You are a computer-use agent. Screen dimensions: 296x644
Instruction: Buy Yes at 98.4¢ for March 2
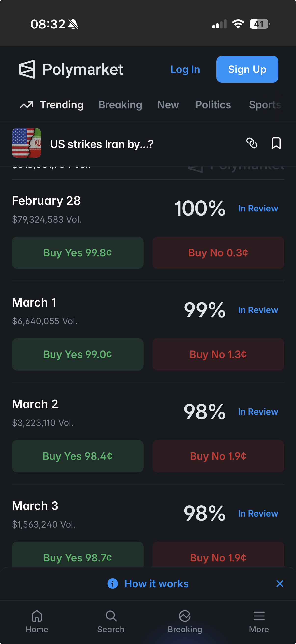pos(78,456)
